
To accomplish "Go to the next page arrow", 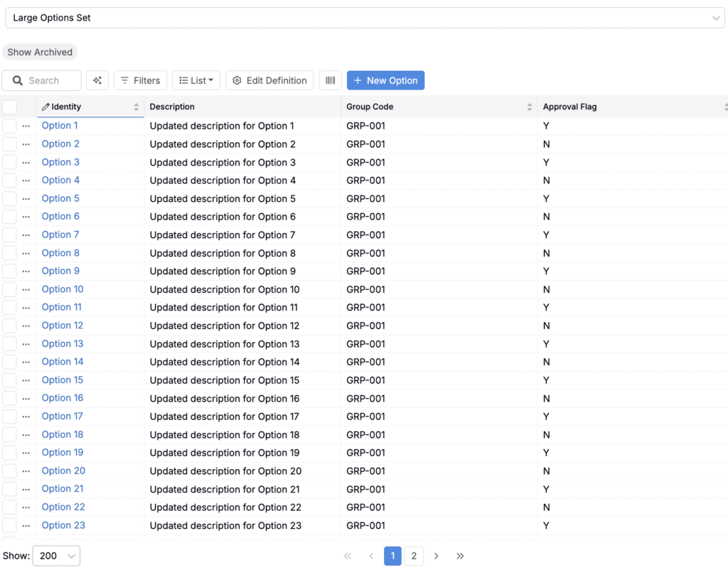I will point(437,556).
